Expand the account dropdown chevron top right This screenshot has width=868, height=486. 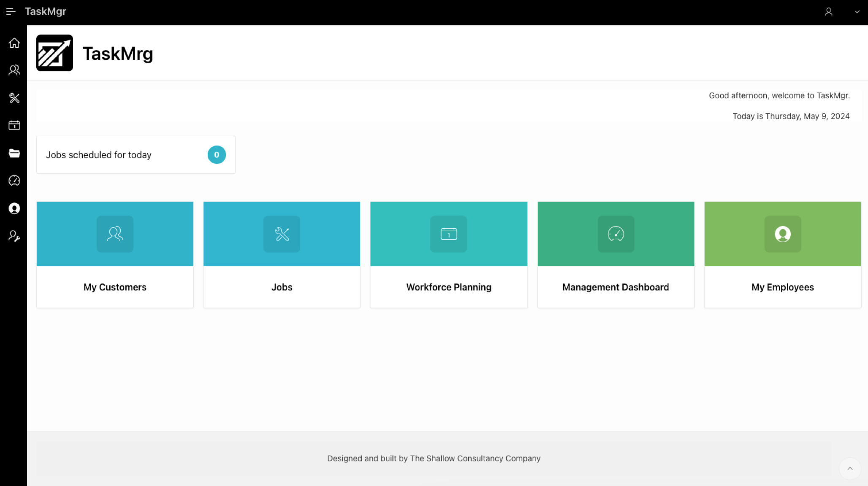point(857,11)
